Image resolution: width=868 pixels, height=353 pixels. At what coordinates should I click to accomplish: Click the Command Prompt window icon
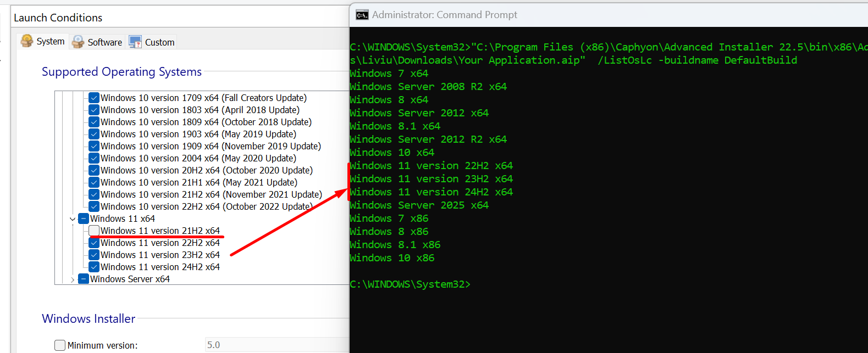[x=362, y=15]
